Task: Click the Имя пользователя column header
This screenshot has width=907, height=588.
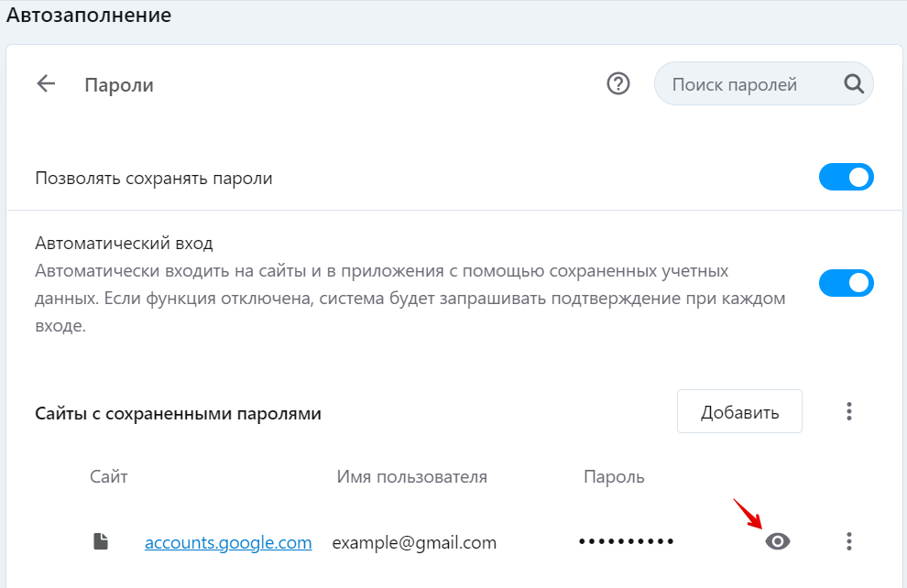Action: pos(411,476)
